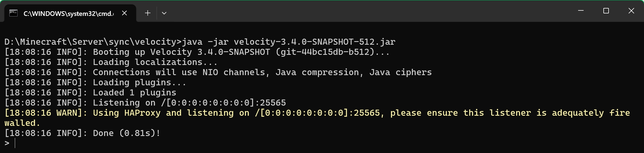
Task: Close the terminal window
Action: 631,11
